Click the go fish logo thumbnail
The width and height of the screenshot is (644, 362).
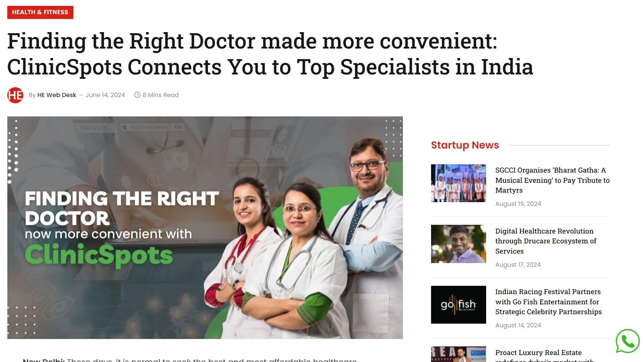458,305
